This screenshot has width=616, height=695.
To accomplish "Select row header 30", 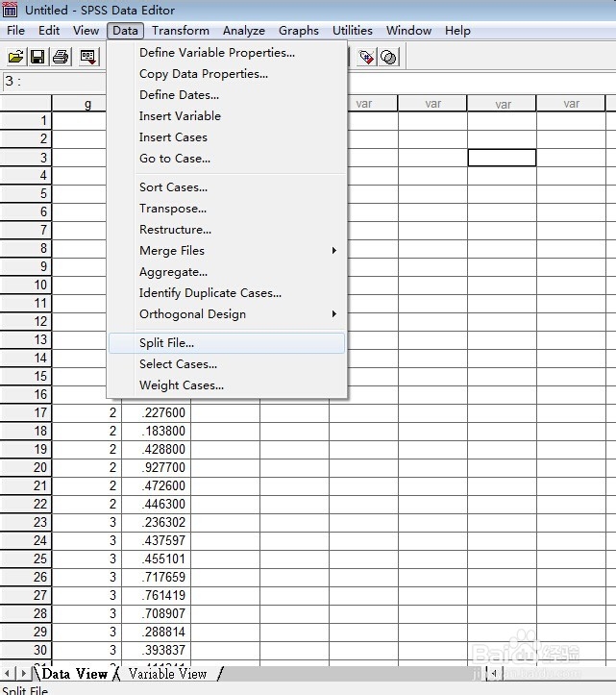I will point(26,650).
